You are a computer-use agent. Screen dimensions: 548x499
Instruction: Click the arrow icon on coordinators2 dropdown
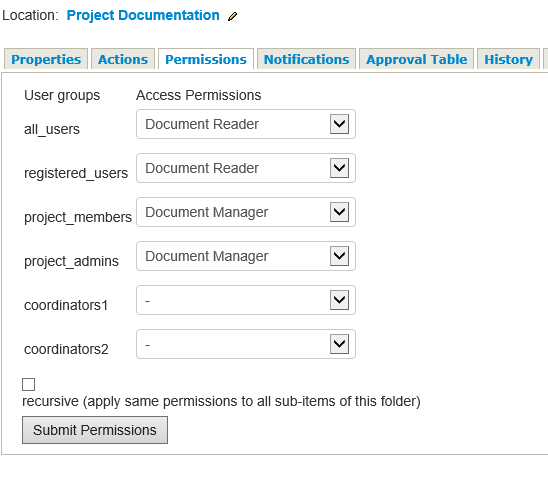[x=339, y=344]
